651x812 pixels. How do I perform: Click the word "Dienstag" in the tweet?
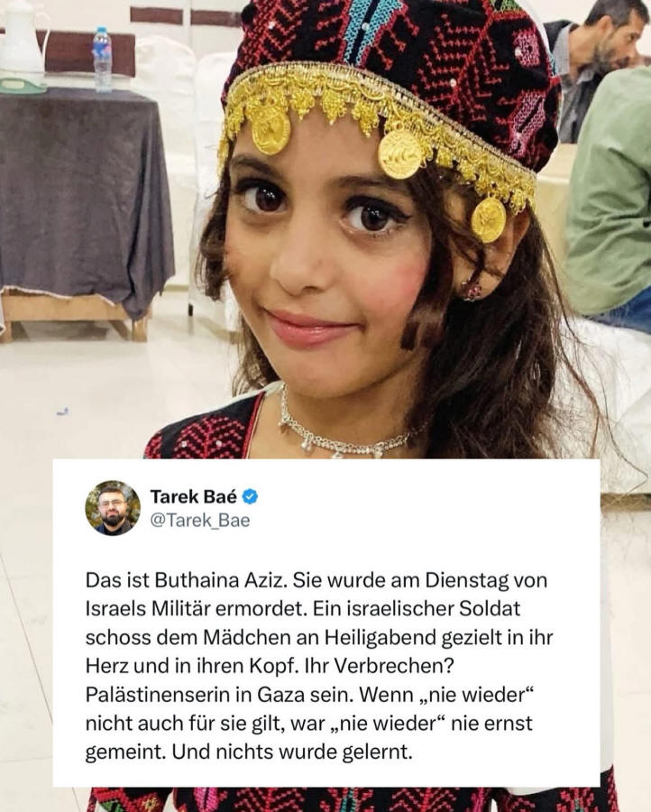466,580
